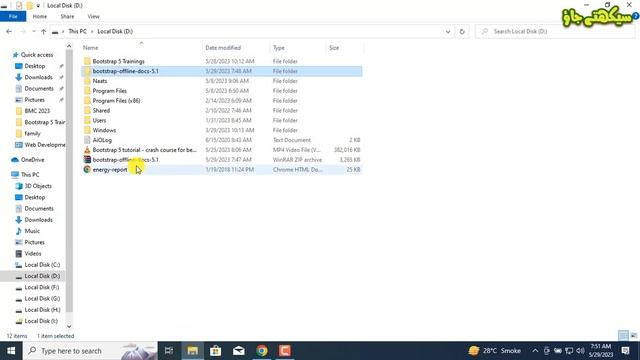Click Chrome icon of energy-report file
Viewport: 640px width, 360px height.
pyautogui.click(x=87, y=169)
